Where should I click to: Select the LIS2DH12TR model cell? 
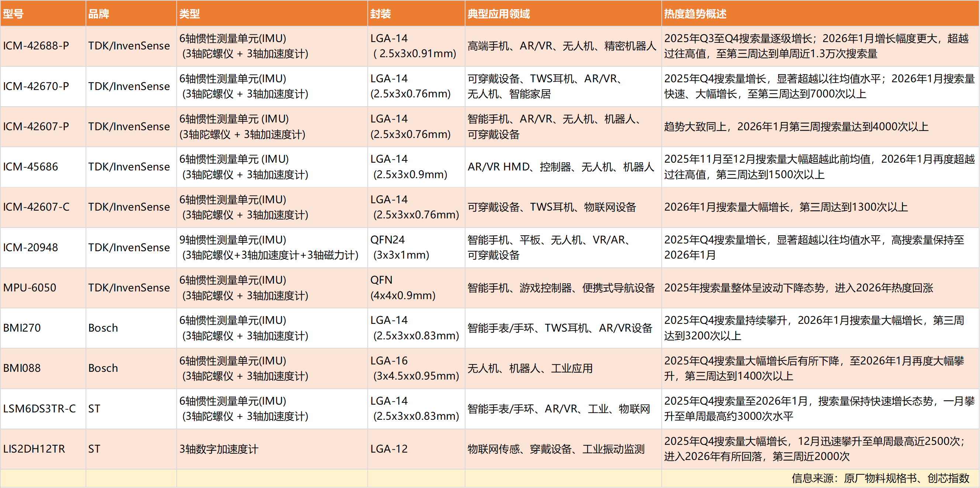tap(34, 449)
